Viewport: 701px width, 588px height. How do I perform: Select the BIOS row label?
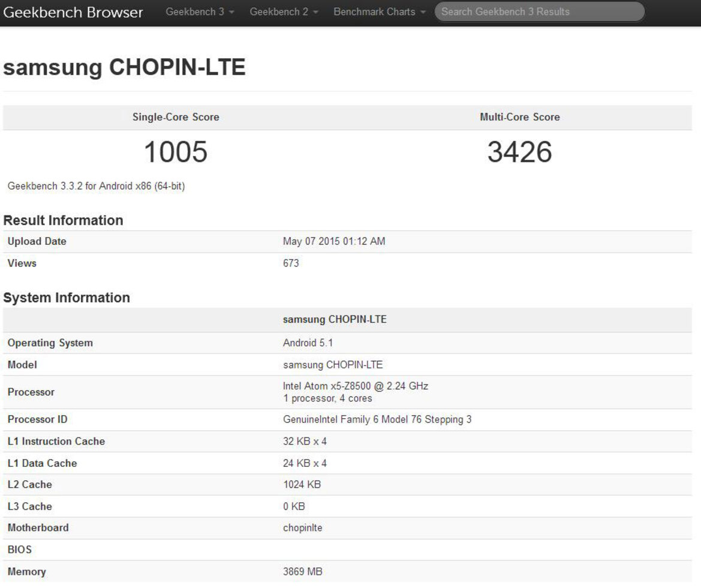(x=20, y=550)
